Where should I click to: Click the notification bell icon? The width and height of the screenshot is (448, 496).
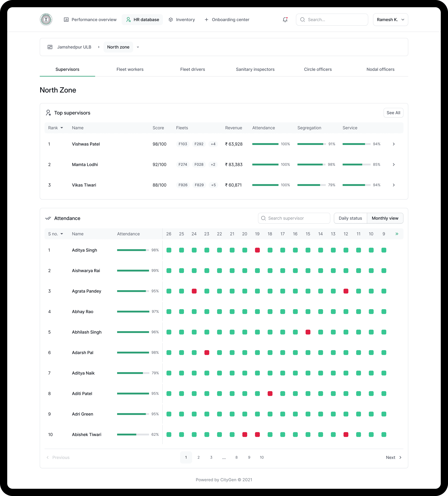(x=285, y=20)
